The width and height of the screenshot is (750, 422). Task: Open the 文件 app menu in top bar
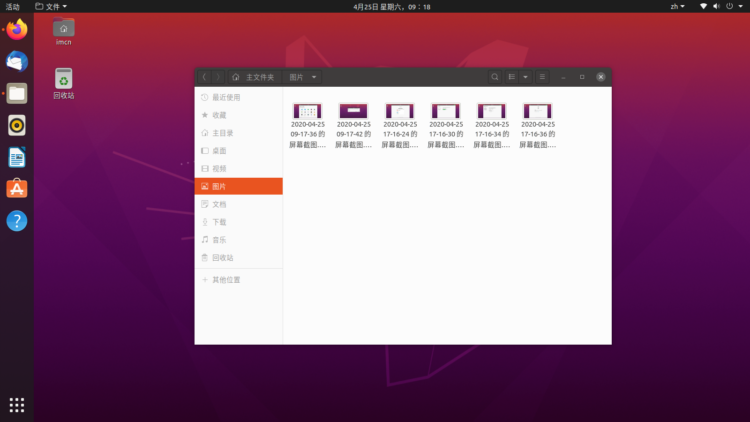(51, 6)
